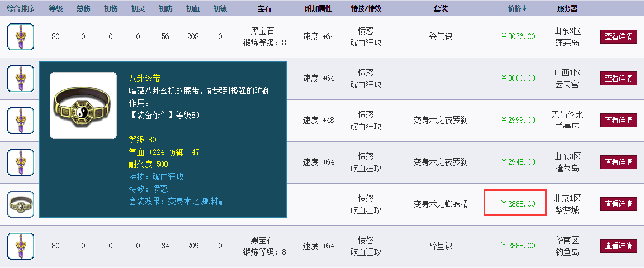This screenshot has height=268, width=644.
Task: Click 变身术之夜罗刹 in ¥2999.00 row
Action: [x=441, y=120]
